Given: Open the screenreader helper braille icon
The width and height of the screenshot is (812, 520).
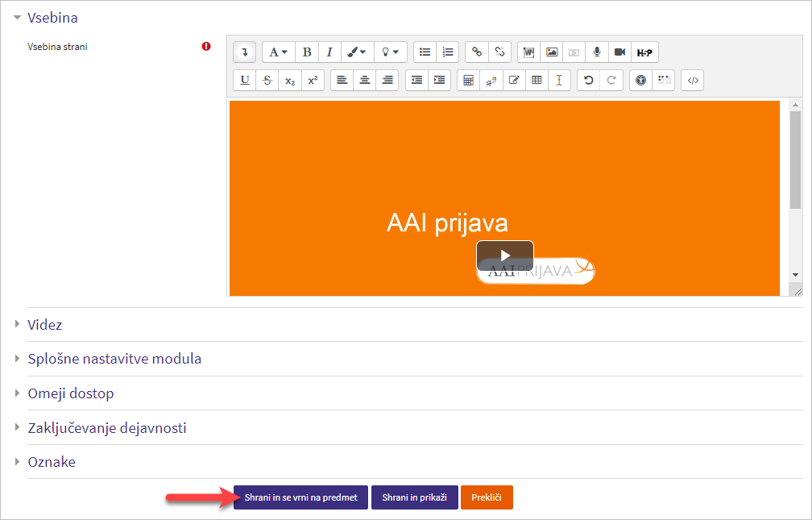Looking at the screenshot, I should click(x=664, y=80).
